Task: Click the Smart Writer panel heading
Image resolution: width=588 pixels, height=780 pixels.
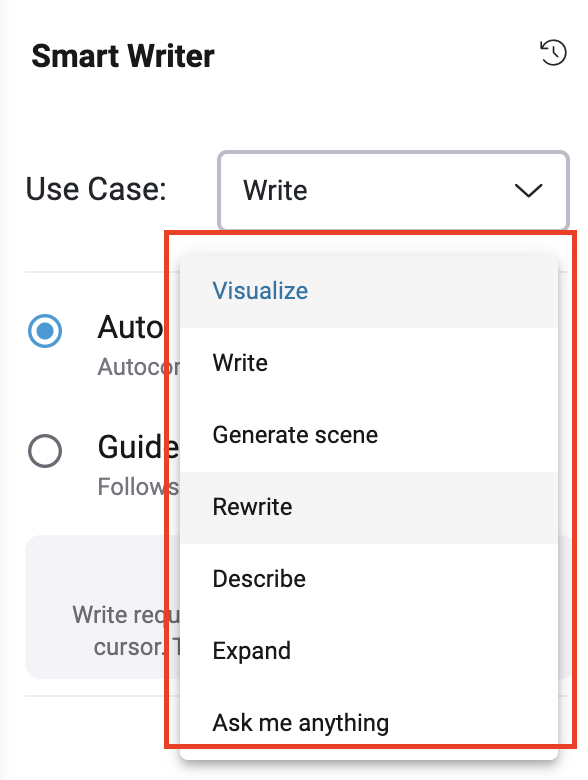Action: (x=123, y=56)
